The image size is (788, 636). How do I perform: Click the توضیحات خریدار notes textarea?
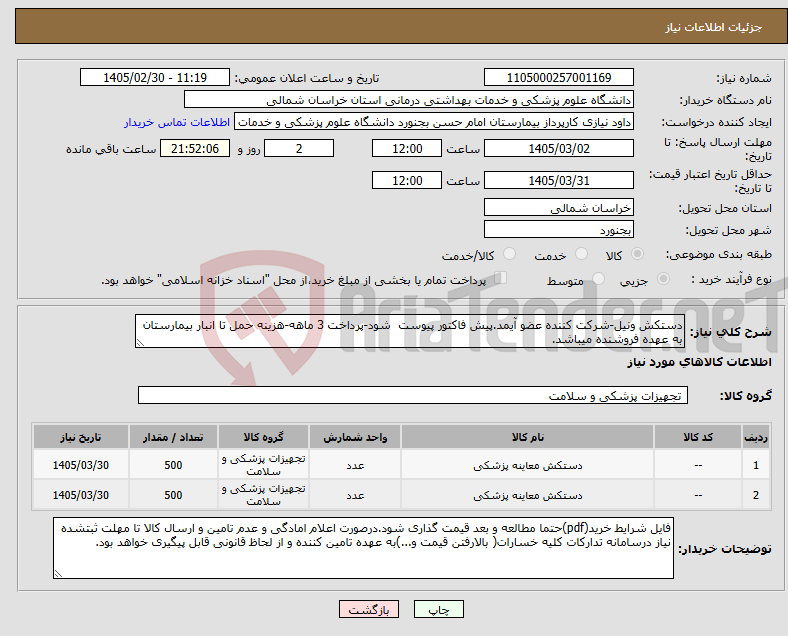pyautogui.click(x=363, y=548)
